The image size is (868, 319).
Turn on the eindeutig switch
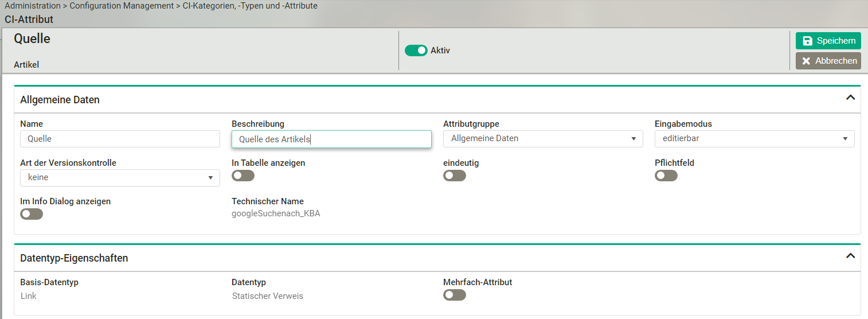454,176
